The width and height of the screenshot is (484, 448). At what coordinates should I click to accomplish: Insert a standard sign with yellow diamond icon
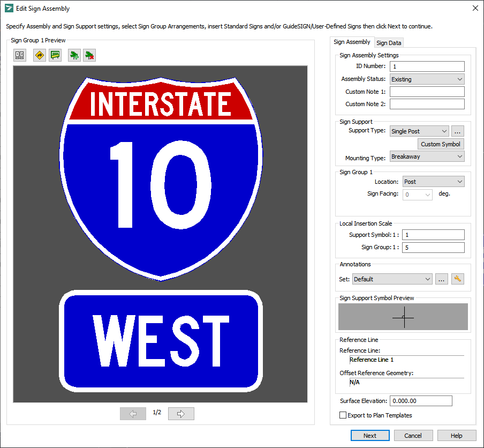click(40, 55)
